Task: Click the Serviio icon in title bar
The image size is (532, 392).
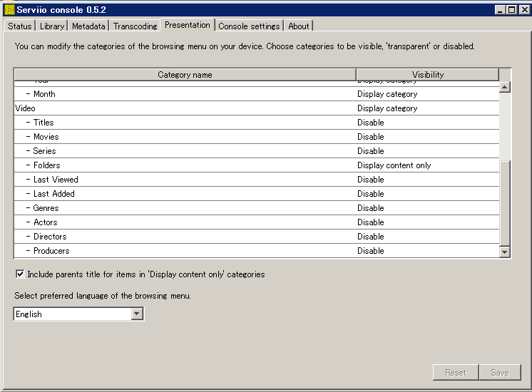Action: [x=9, y=10]
